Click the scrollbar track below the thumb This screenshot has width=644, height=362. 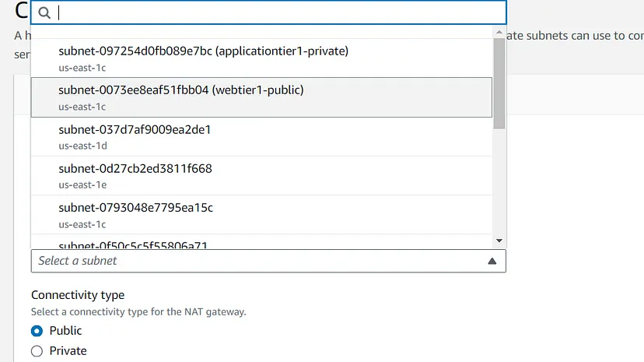[x=499, y=183]
